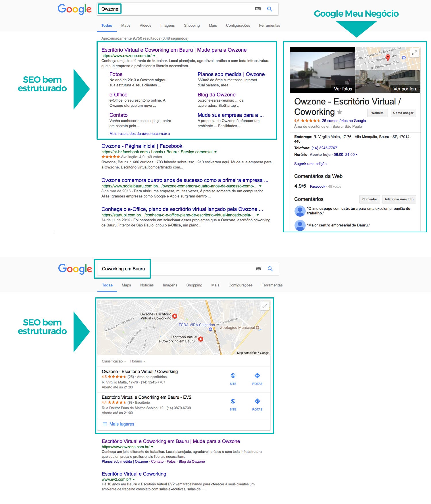The height and width of the screenshot is (504, 431).
Task: Open dropdown arrow beside socialbauru.com.br URL
Action: click(x=260, y=186)
